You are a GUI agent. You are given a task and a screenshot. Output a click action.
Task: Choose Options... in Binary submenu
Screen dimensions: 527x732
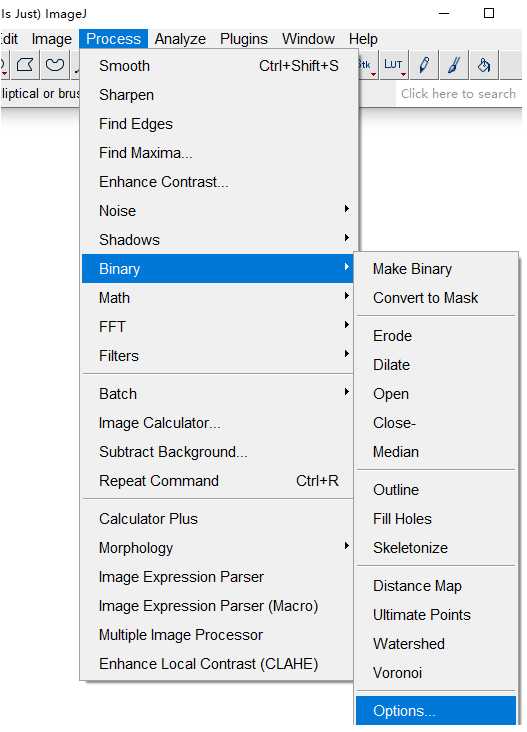coord(436,711)
